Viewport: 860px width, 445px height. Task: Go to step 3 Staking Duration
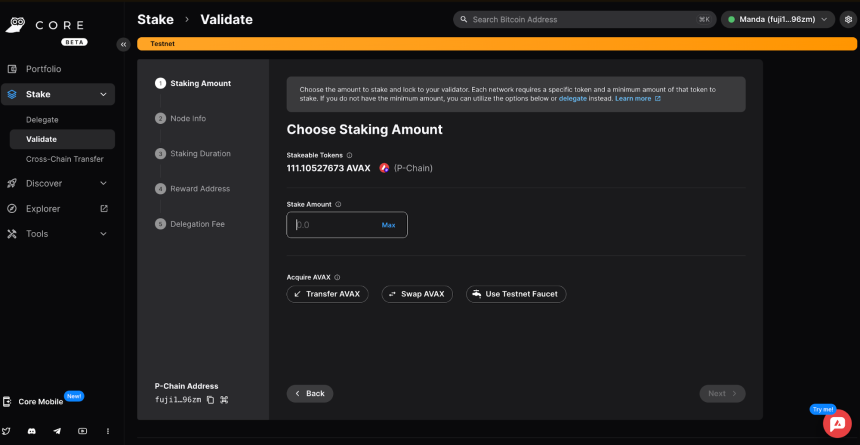pyautogui.click(x=193, y=154)
